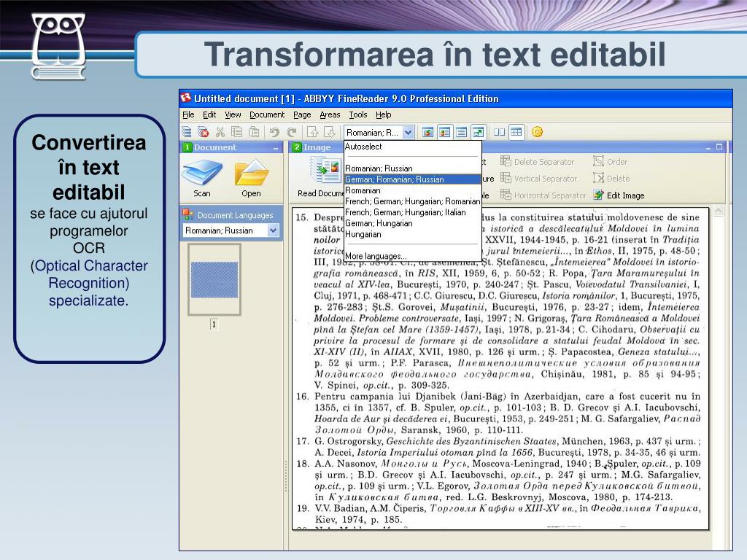Viewport: 747px width, 560px height.
Task: Click the new document toolbar icon
Action: [x=187, y=132]
